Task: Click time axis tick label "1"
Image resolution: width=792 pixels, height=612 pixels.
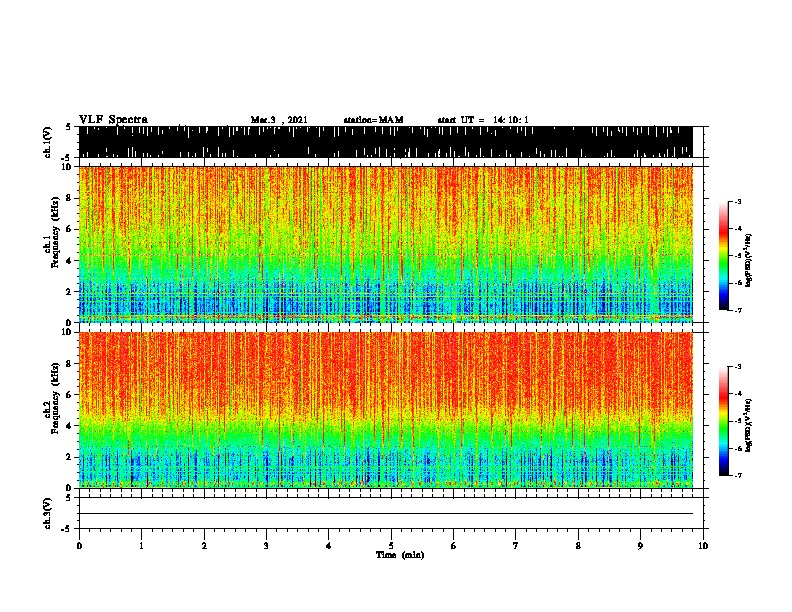Action: pyautogui.click(x=141, y=545)
